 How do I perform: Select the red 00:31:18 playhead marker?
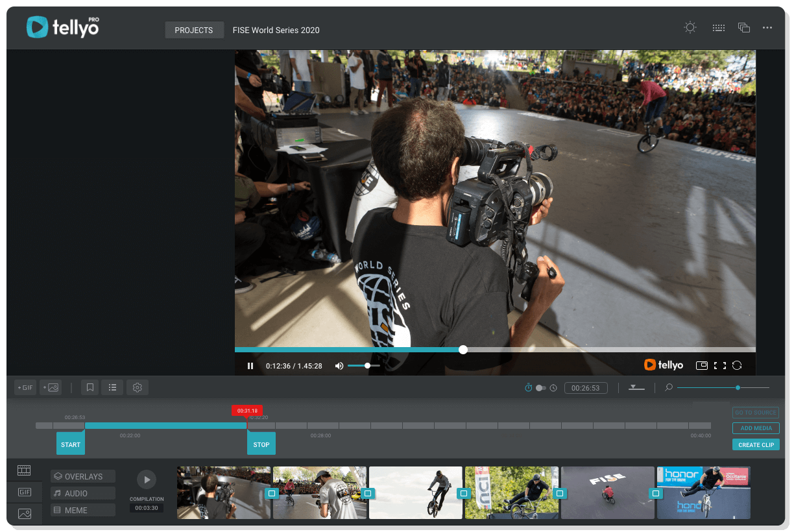coord(247,411)
